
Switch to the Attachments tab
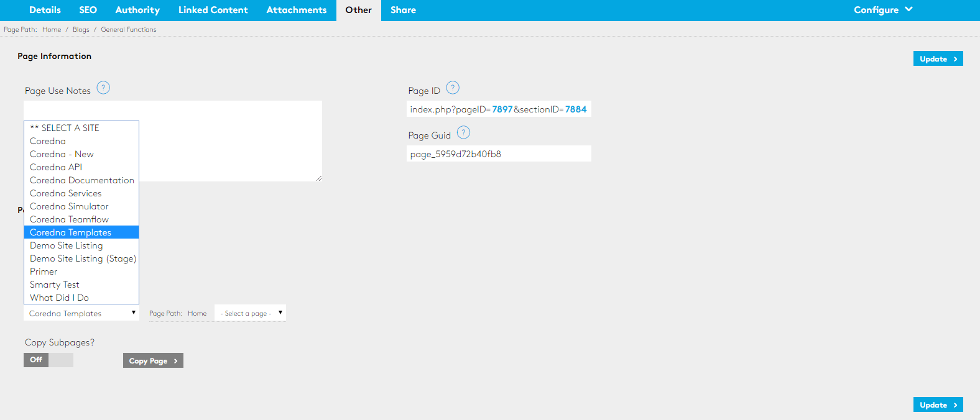coord(297,10)
